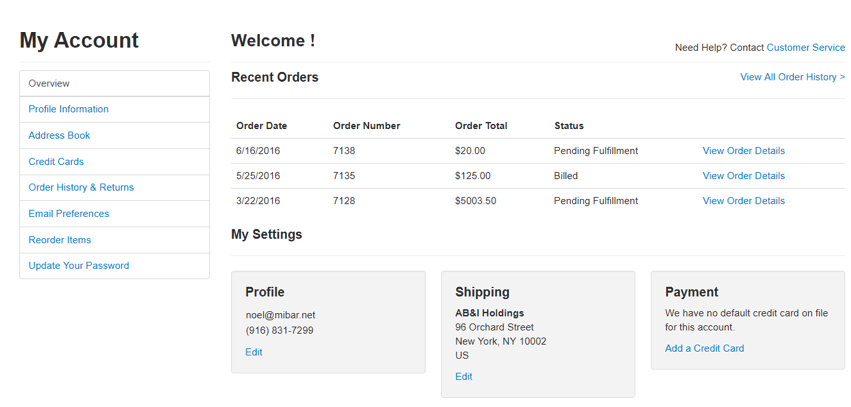Edit the Profile settings card
The image size is (851, 407).
(x=253, y=352)
